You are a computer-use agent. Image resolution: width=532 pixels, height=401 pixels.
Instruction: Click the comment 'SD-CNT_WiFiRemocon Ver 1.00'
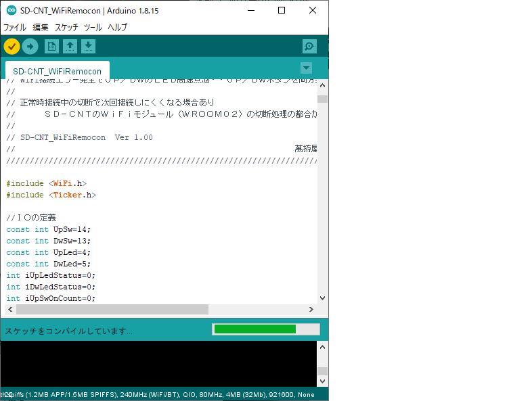pyautogui.click(x=87, y=138)
